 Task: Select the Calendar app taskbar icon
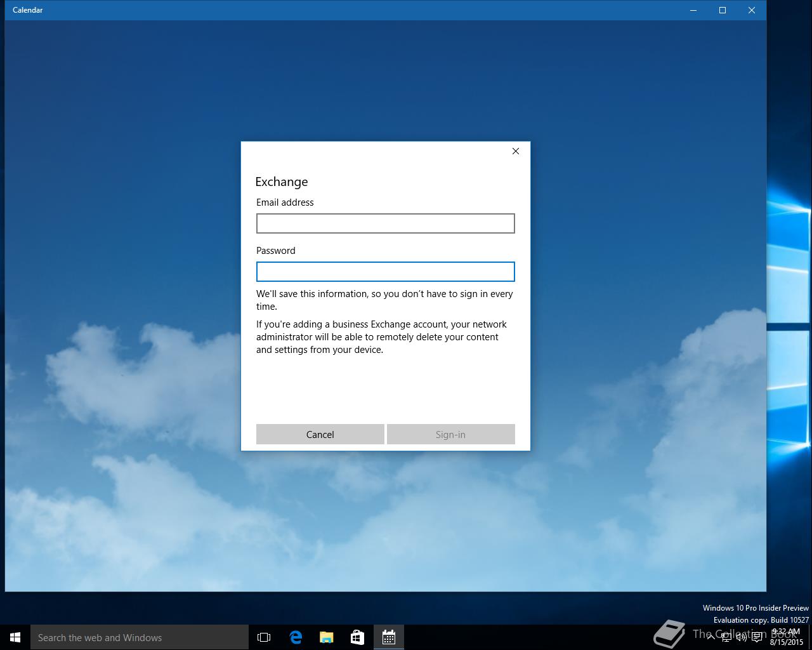coord(389,637)
